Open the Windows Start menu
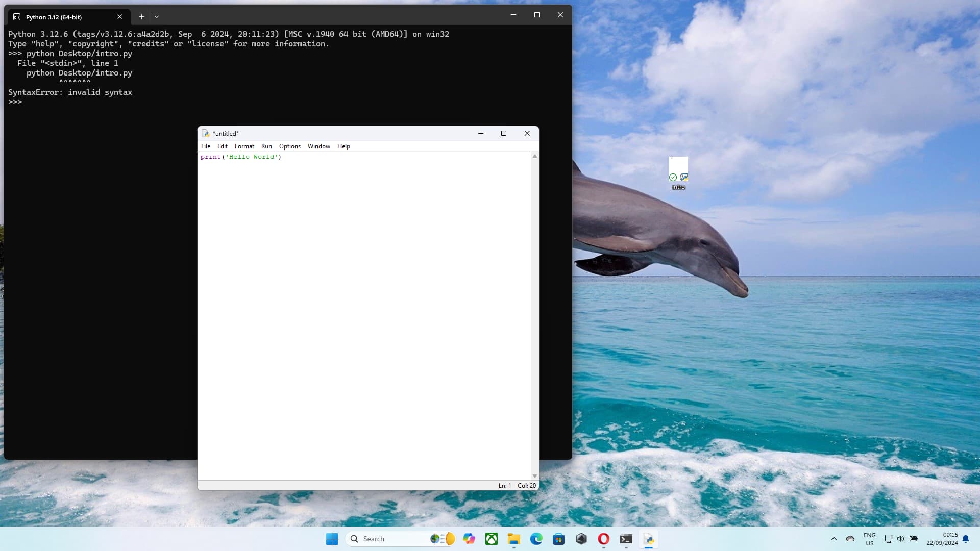980x551 pixels. [x=332, y=539]
